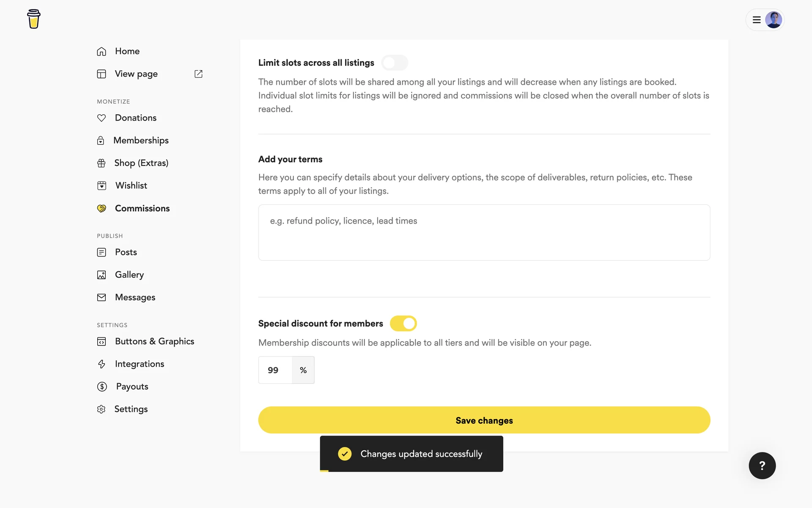
Task: Click the Buy Me a Coffee cup logo
Action: 34,19
